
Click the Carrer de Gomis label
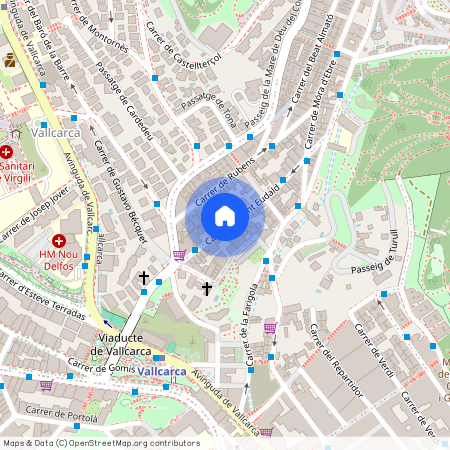(101, 366)
